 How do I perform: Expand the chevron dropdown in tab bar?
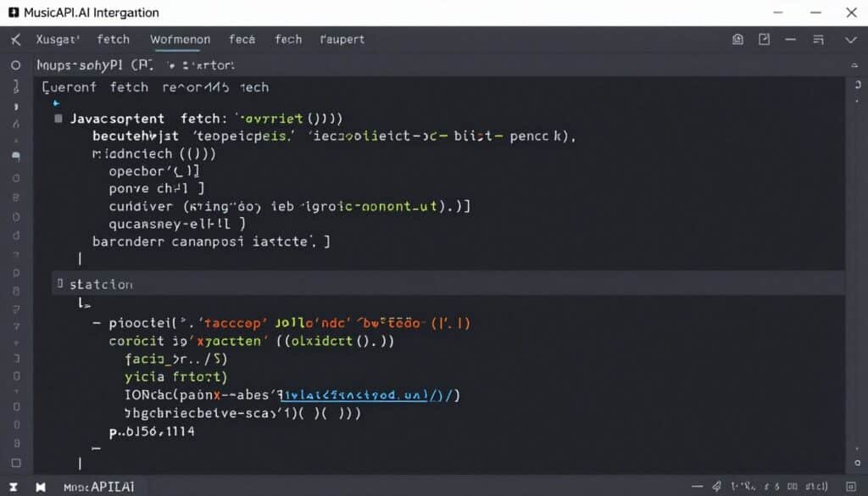851,40
